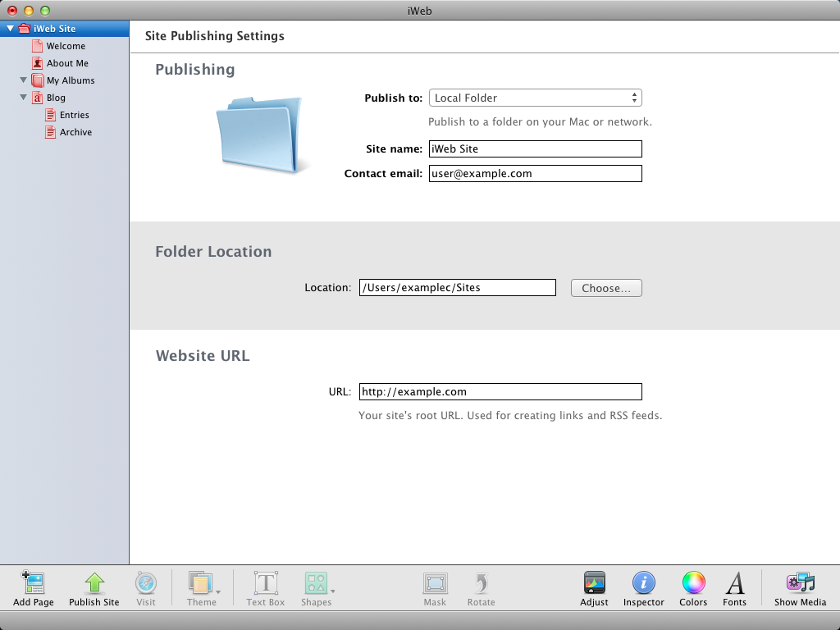Click the Welcome page icon
This screenshot has height=630, width=840.
[x=37, y=46]
